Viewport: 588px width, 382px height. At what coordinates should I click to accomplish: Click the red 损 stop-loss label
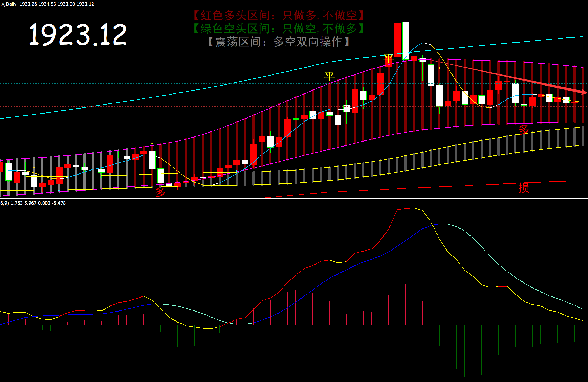524,188
